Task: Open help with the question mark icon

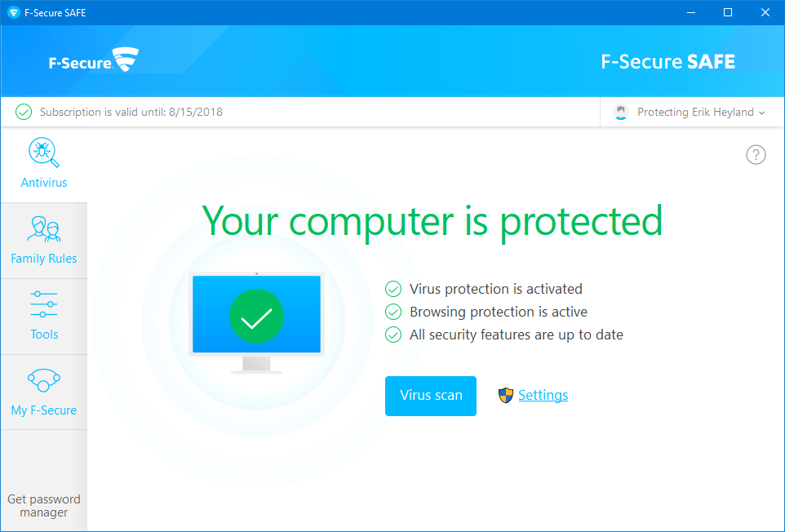Action: (756, 155)
